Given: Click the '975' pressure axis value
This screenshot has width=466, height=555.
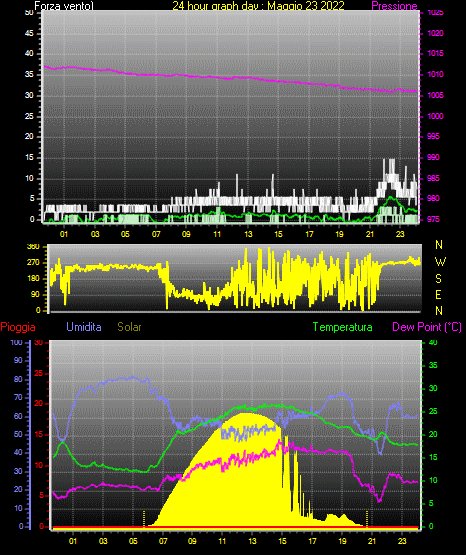Looking at the screenshot, I should tap(433, 219).
